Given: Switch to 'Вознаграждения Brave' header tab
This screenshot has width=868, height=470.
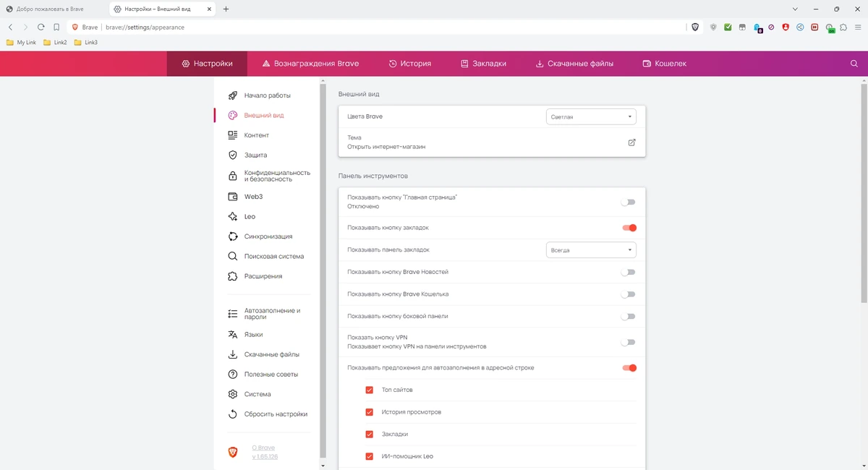Looking at the screenshot, I should [x=310, y=64].
